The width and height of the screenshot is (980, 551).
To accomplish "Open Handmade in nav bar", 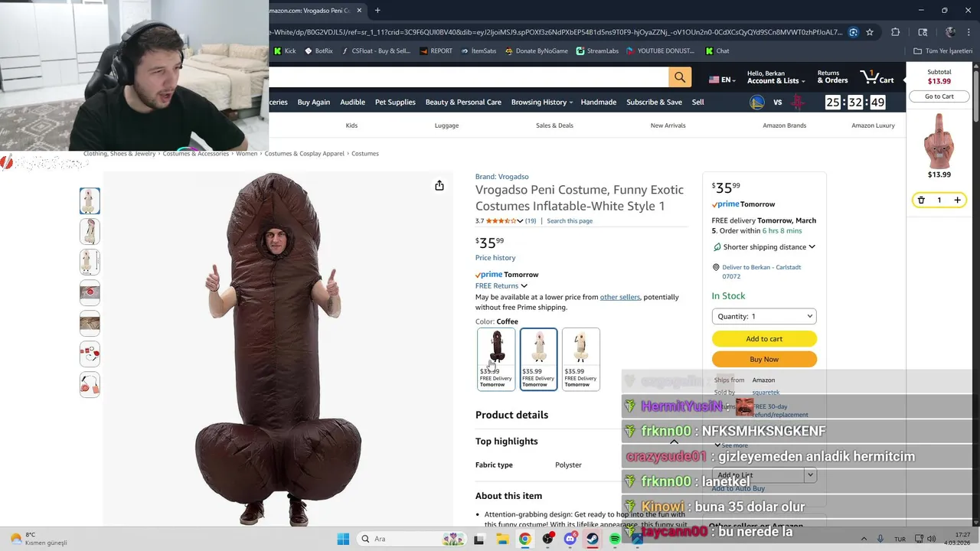I will (x=599, y=102).
